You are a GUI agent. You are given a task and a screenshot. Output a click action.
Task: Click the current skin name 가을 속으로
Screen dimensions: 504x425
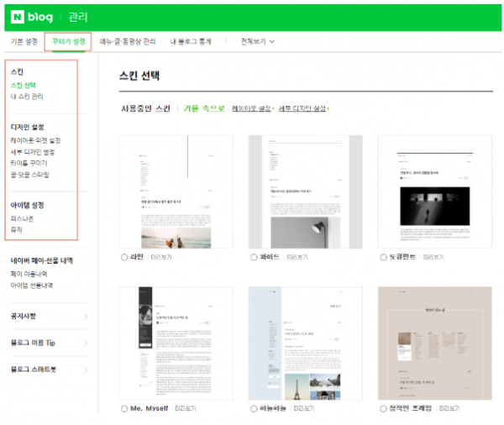click(x=204, y=108)
